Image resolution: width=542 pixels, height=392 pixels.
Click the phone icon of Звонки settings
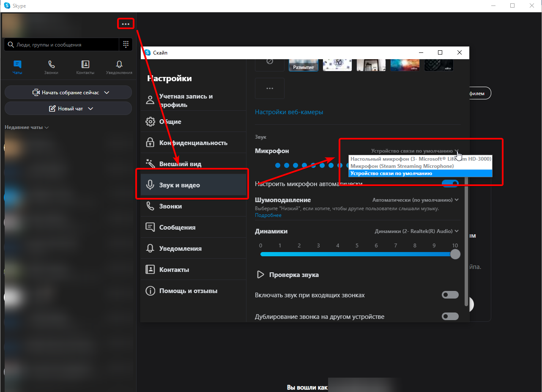coord(150,206)
